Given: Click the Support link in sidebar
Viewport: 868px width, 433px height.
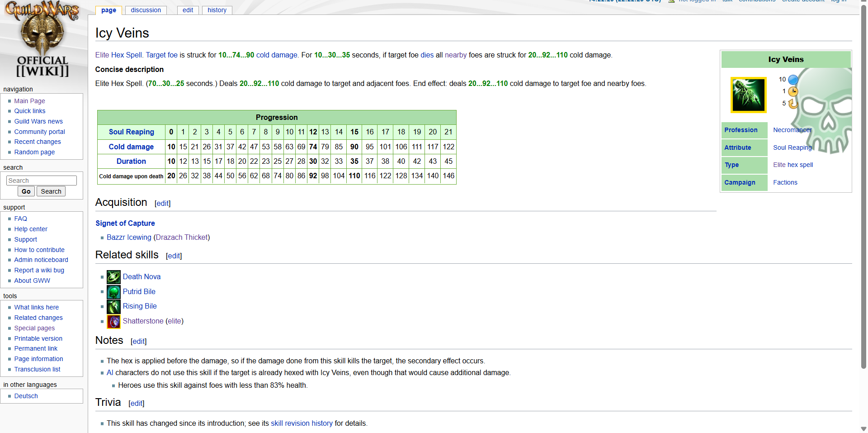Looking at the screenshot, I should (25, 239).
